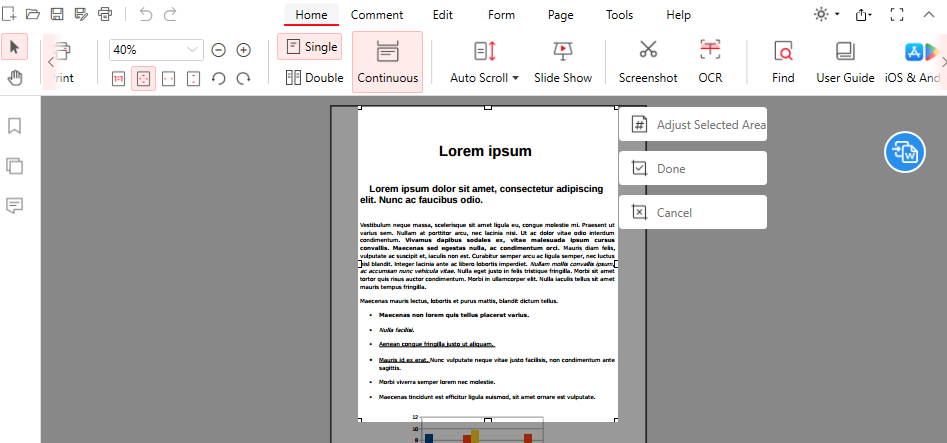Click the 'Nulla facilisi.' bullet item

click(397, 330)
